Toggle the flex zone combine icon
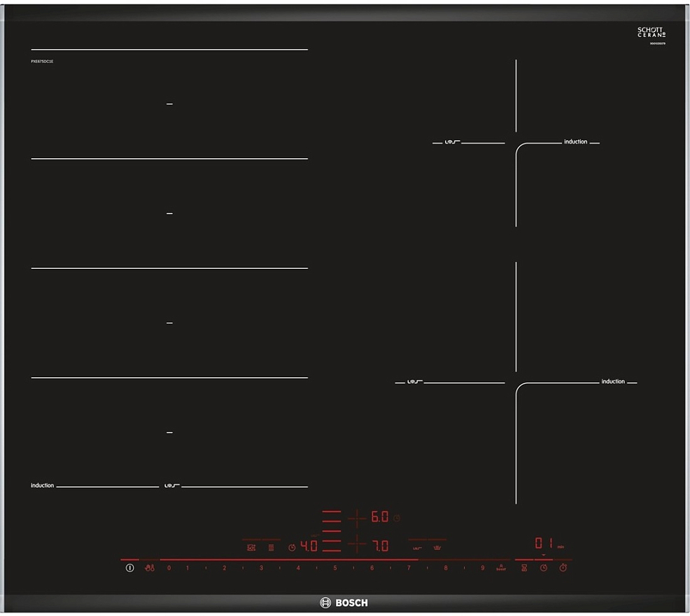 click(x=251, y=547)
